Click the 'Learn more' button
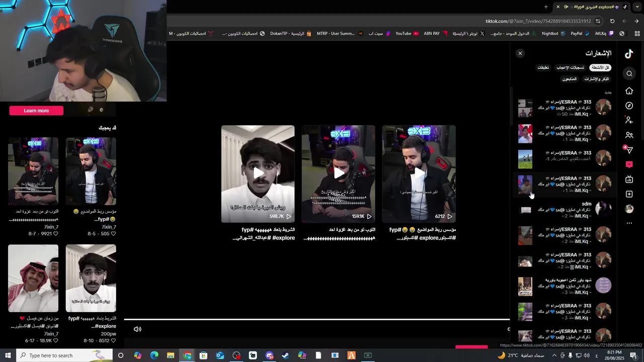This screenshot has height=362, width=644. 36,111
